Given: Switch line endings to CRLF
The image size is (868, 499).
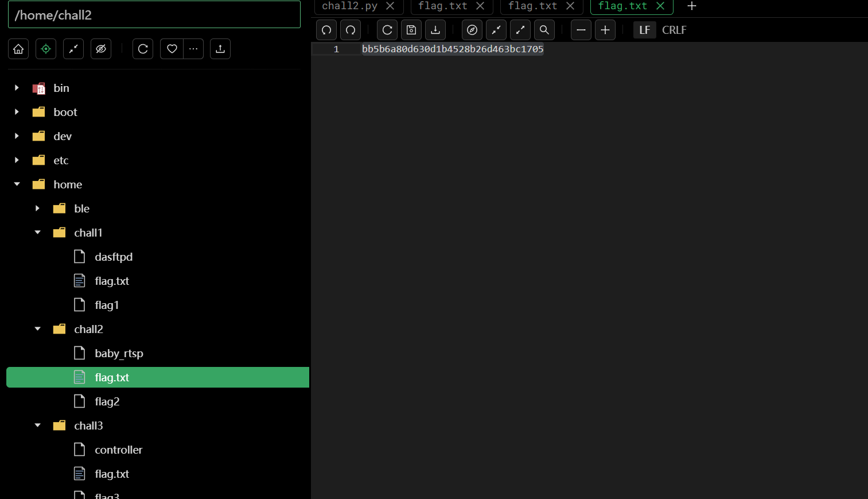Looking at the screenshot, I should (x=674, y=30).
